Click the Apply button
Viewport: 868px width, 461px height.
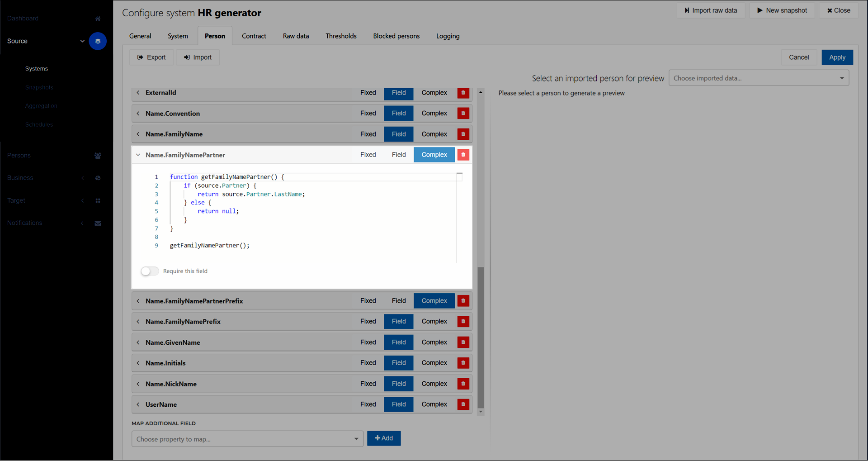837,57
